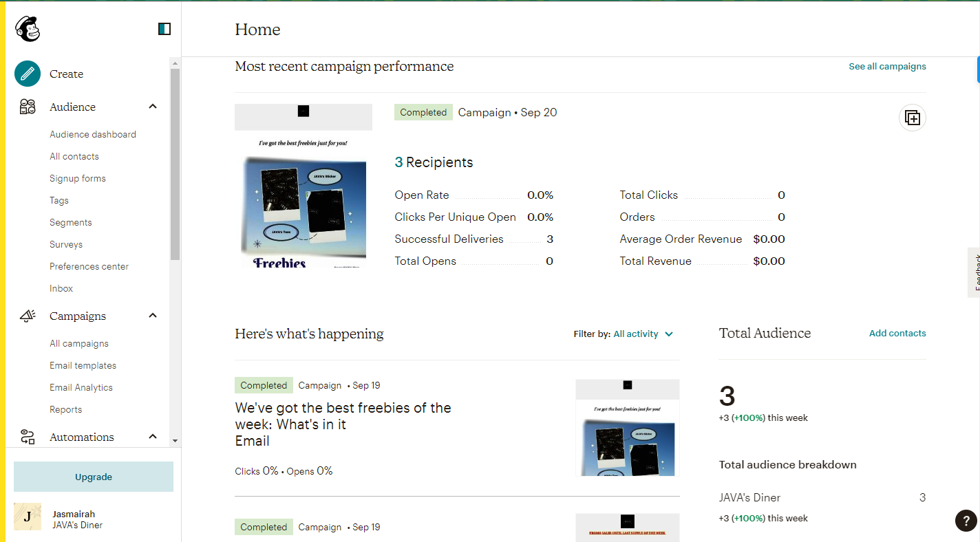Open the Feedback side tab

click(x=974, y=272)
